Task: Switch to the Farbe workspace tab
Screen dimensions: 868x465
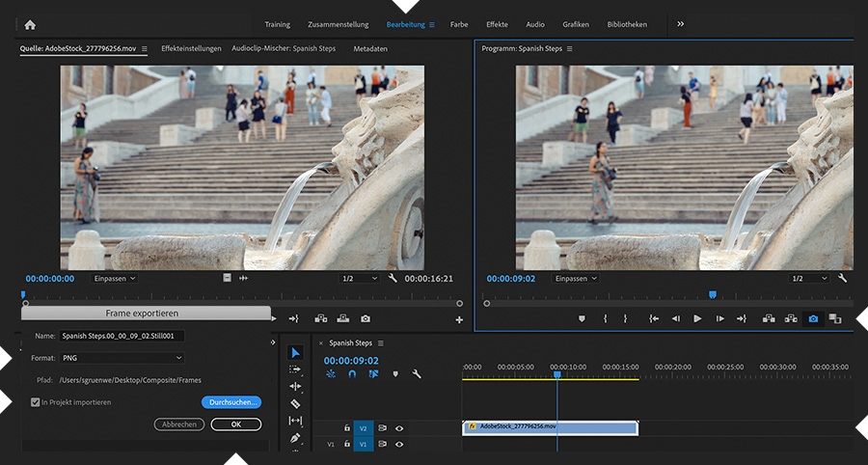Action: point(459,24)
